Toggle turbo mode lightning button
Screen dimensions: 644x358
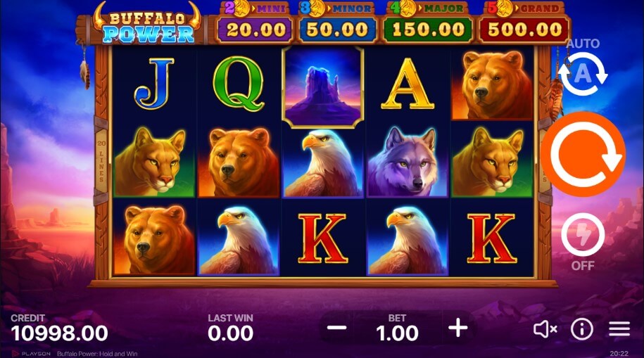[583, 234]
